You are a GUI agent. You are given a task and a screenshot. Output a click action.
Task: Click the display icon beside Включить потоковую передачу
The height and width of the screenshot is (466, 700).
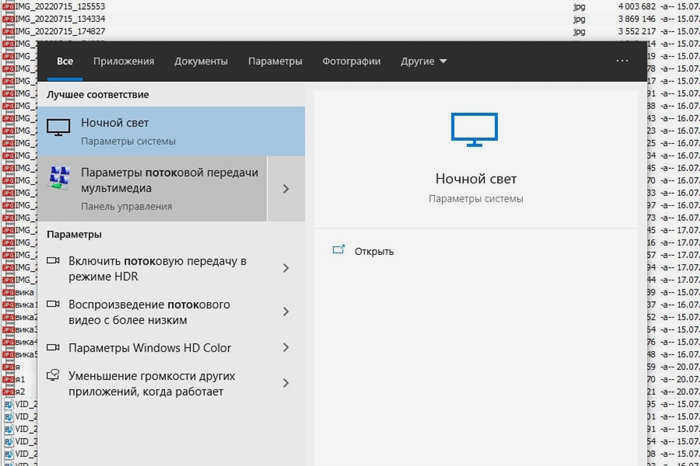coord(53,260)
